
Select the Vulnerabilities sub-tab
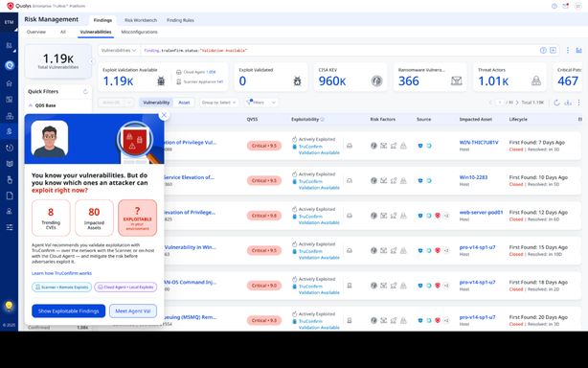coord(96,32)
